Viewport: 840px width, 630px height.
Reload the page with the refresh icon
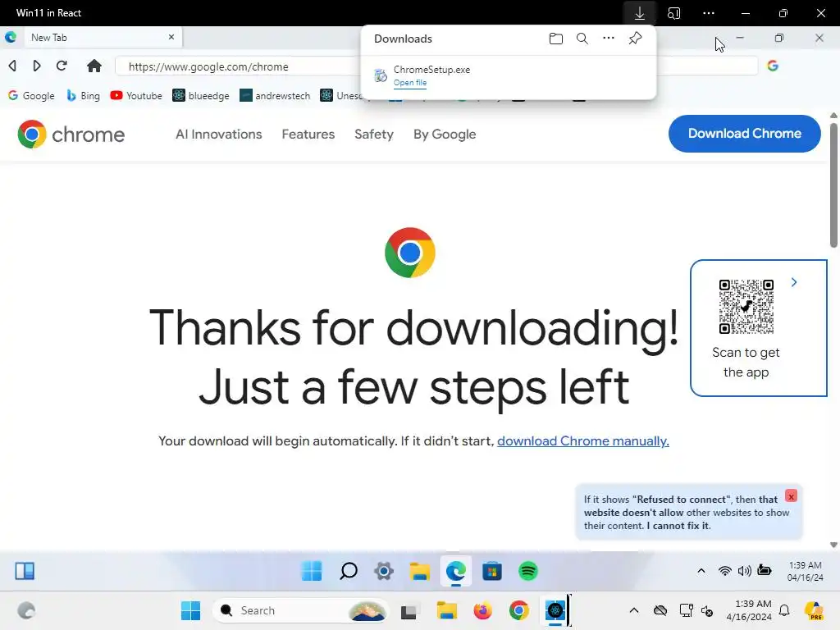click(x=62, y=66)
